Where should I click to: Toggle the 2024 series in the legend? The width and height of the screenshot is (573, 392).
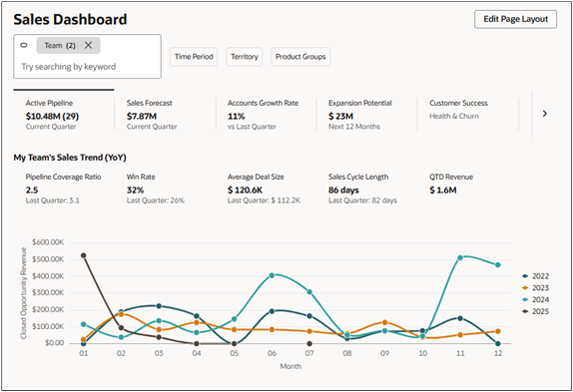(536, 299)
